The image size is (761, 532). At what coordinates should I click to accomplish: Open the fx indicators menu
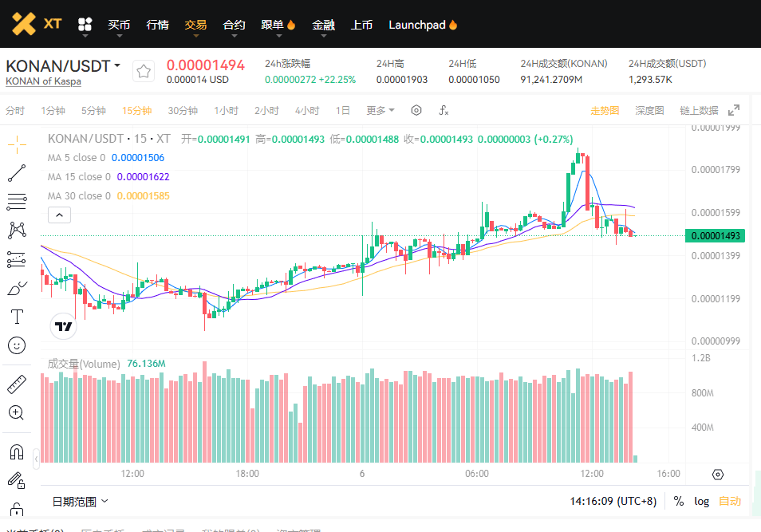click(444, 110)
